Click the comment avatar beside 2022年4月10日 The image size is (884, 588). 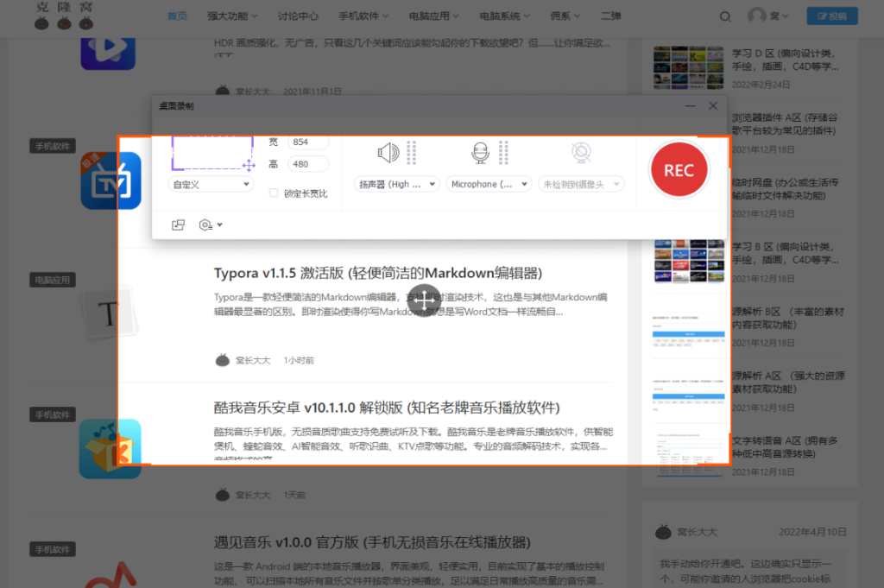click(x=664, y=532)
